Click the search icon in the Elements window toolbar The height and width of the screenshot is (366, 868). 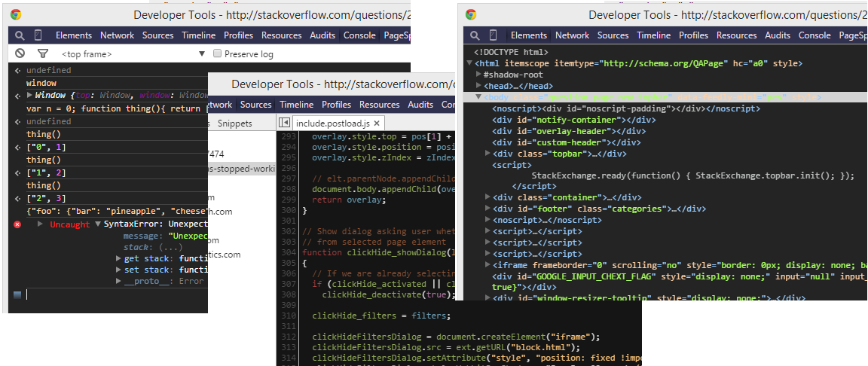[x=475, y=35]
